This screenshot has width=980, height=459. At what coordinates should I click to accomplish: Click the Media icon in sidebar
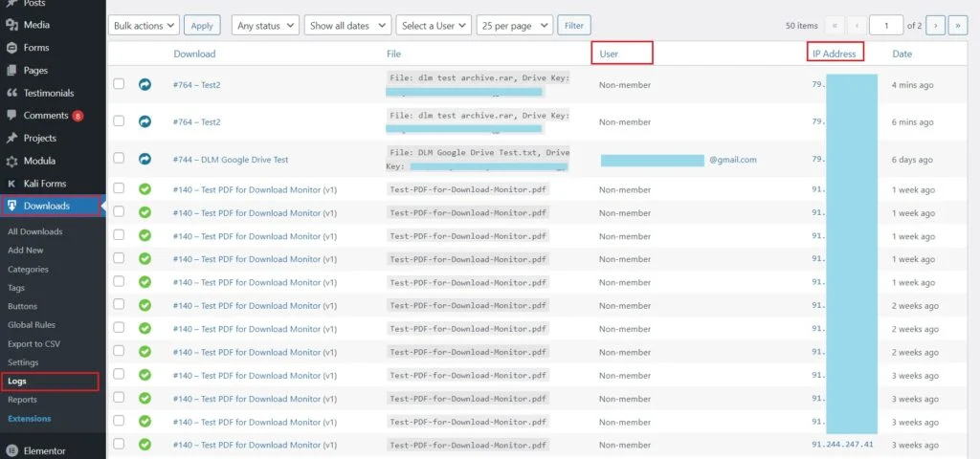coord(11,25)
